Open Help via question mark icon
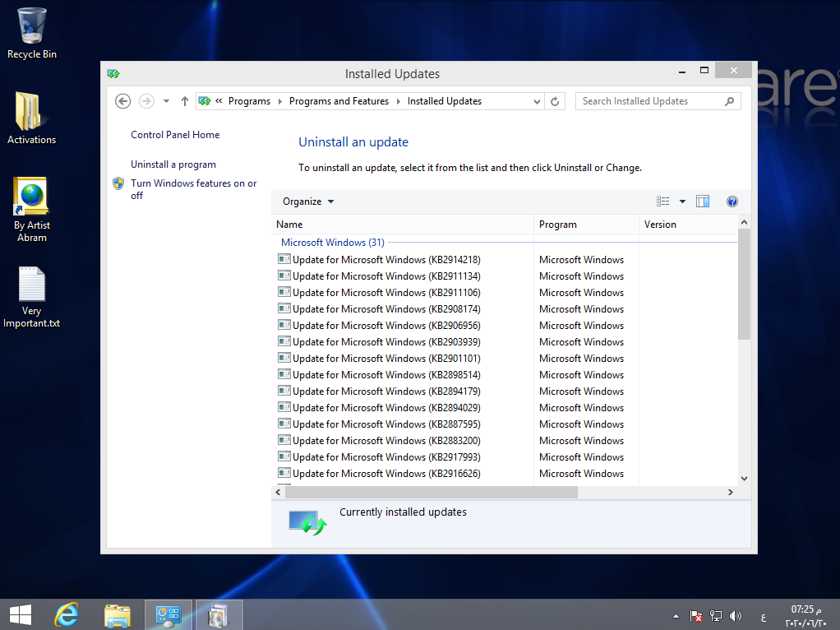Screen dimensions: 840x630 point(732,202)
